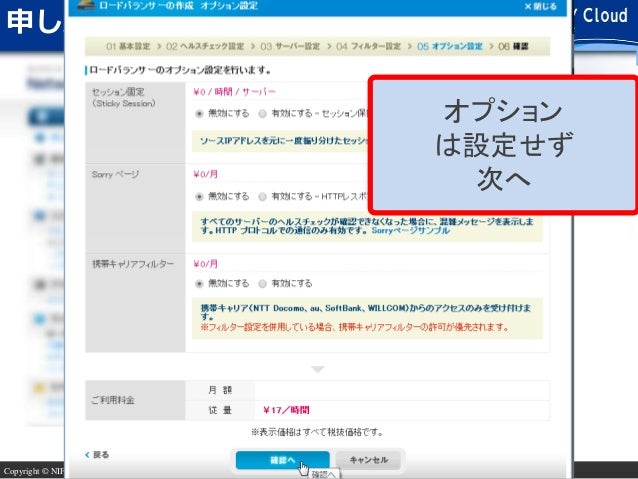Click the tax note ※表示価格はすべて税抜価格です。
The height and width of the screenshot is (479, 638).
(x=317, y=432)
